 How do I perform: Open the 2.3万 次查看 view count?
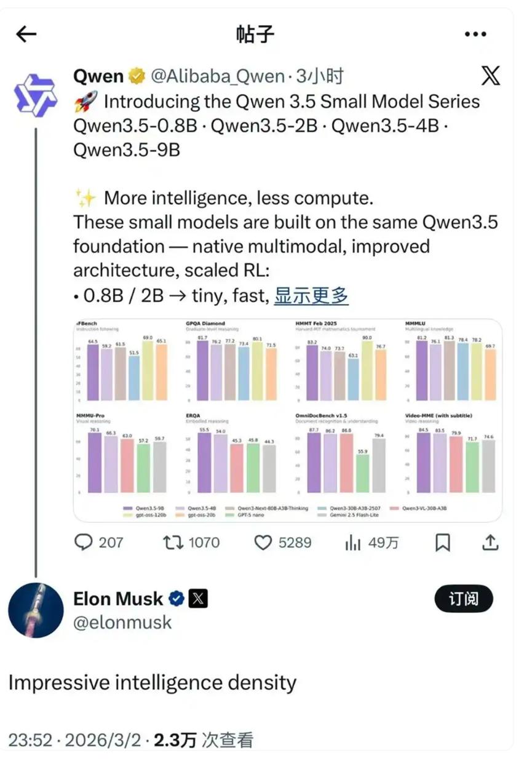pos(204,739)
